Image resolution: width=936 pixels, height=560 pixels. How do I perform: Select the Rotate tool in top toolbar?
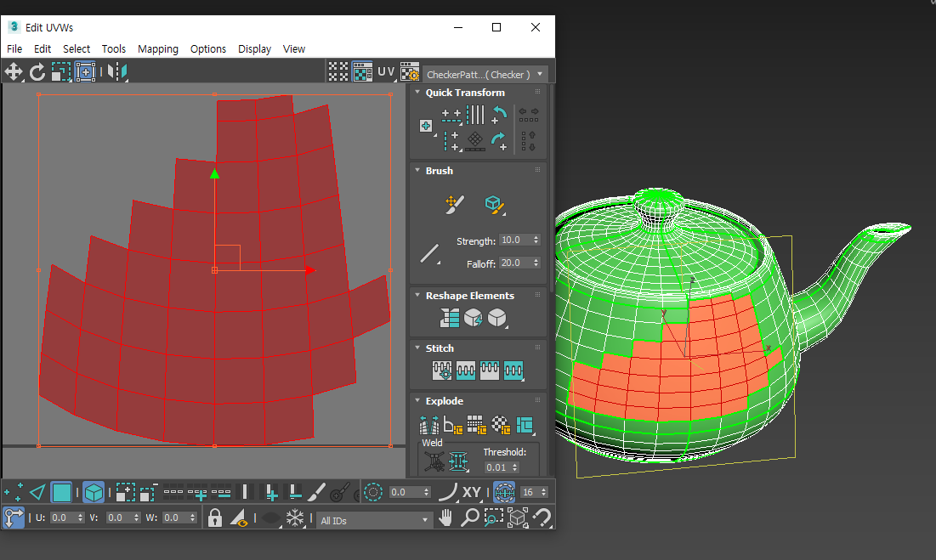37,72
